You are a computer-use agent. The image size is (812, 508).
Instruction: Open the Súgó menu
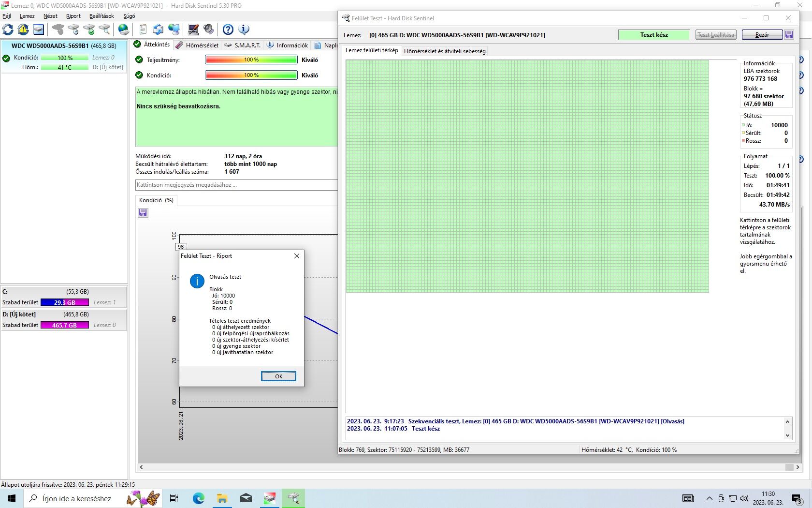coord(129,16)
